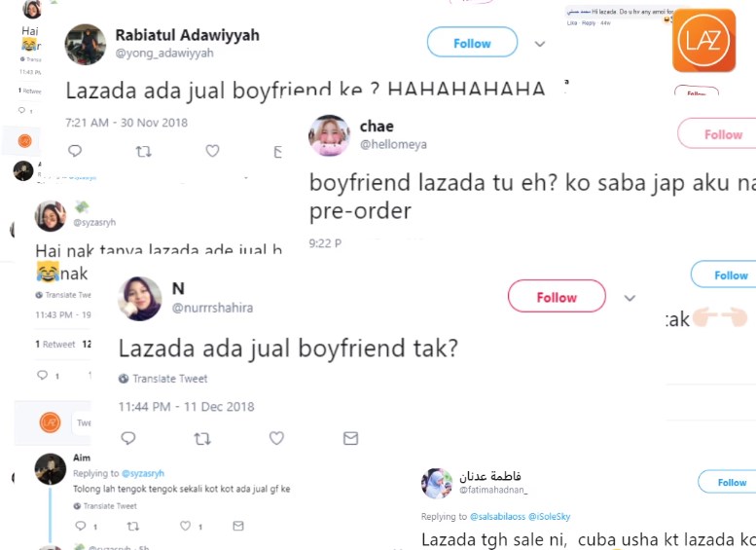This screenshot has width=756, height=550.
Task: Retweet the tweet by @nurrrshahira
Action: pyautogui.click(x=202, y=439)
